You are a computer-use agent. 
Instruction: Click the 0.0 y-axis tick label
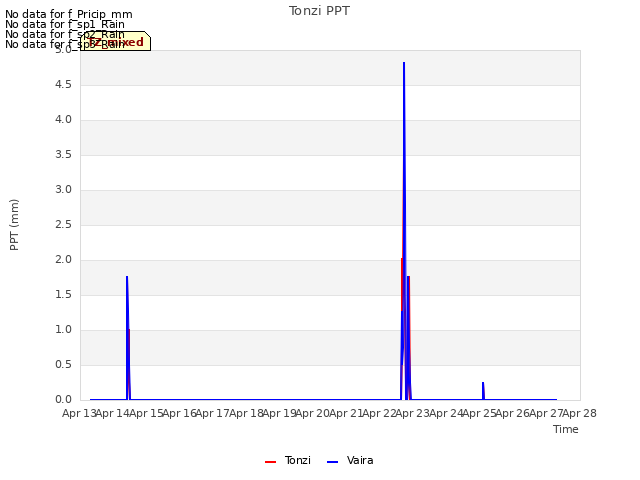pyautogui.click(x=63, y=400)
